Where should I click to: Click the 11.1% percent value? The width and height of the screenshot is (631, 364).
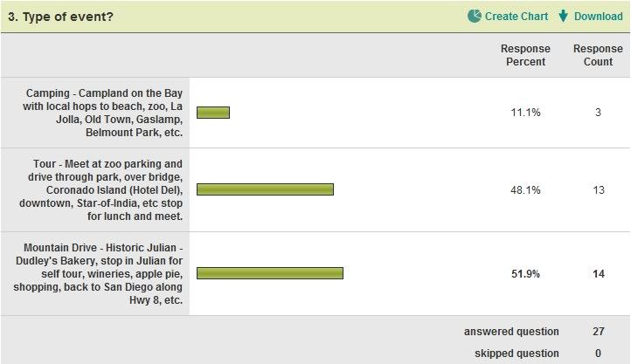[525, 113]
